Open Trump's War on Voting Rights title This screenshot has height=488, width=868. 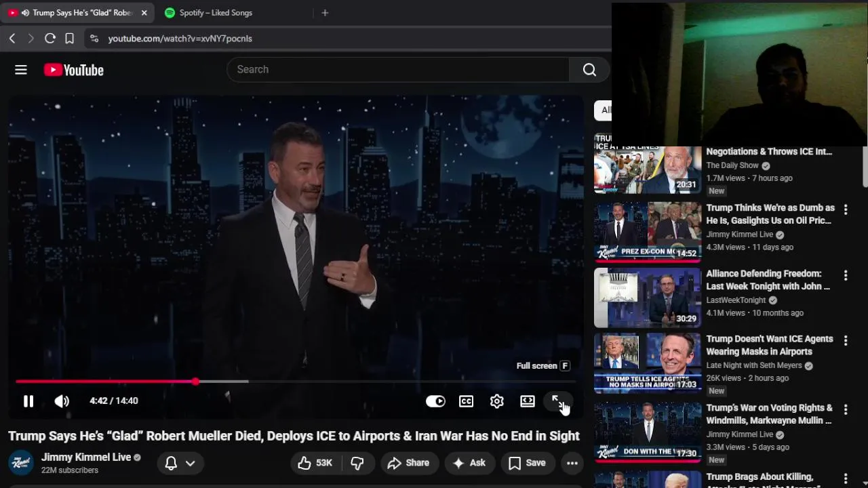(x=769, y=414)
